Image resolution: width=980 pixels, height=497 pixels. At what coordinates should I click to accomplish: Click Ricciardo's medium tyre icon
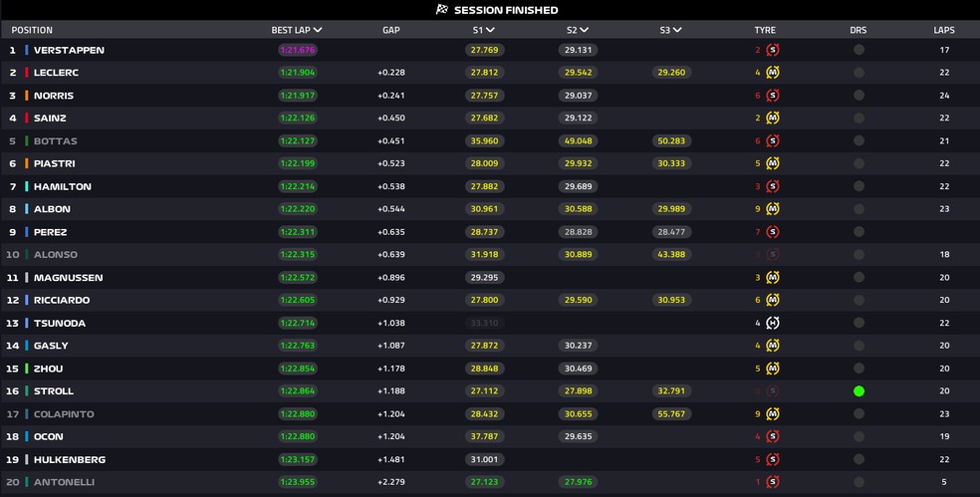tap(773, 300)
